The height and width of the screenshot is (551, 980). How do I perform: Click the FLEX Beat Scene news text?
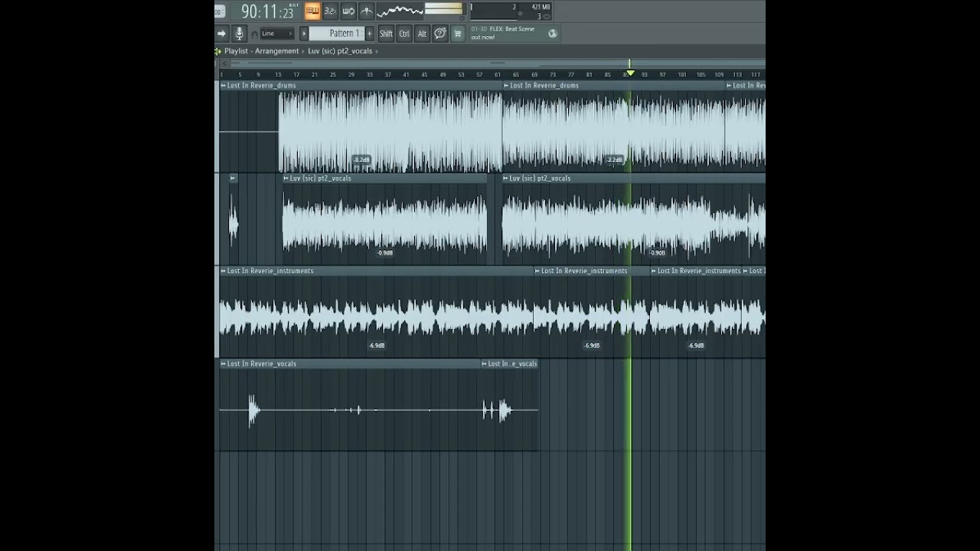point(503,33)
